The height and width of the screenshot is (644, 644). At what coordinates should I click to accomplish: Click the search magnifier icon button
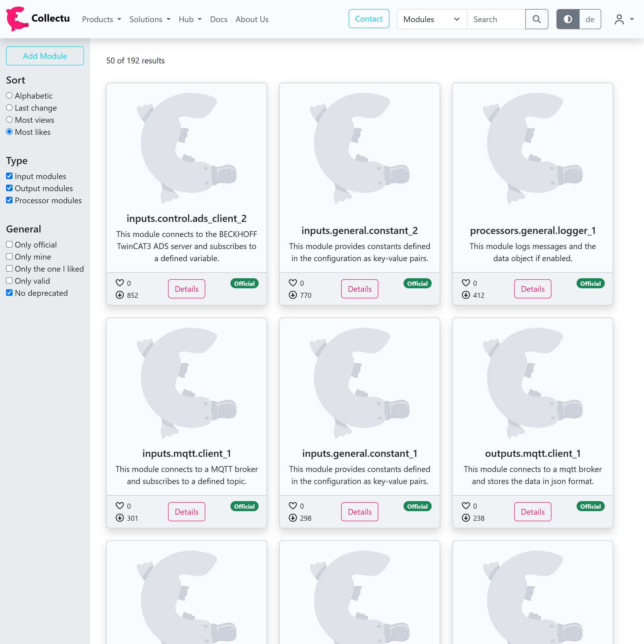[x=536, y=19]
